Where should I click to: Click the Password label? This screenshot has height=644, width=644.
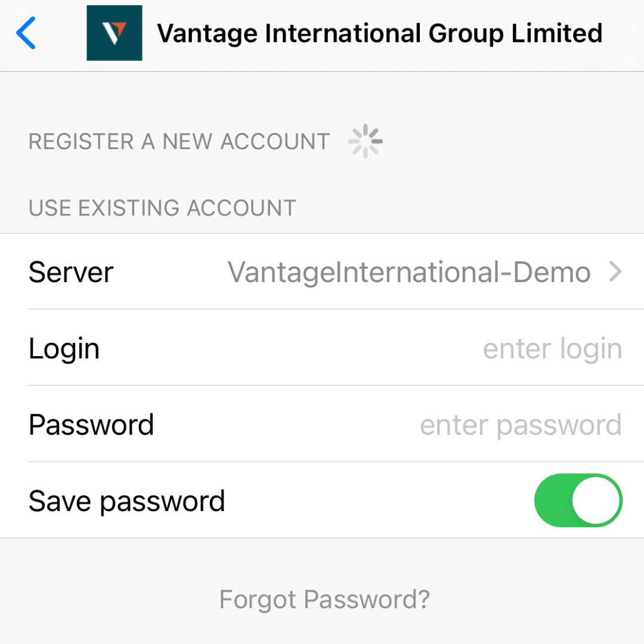pos(91,425)
